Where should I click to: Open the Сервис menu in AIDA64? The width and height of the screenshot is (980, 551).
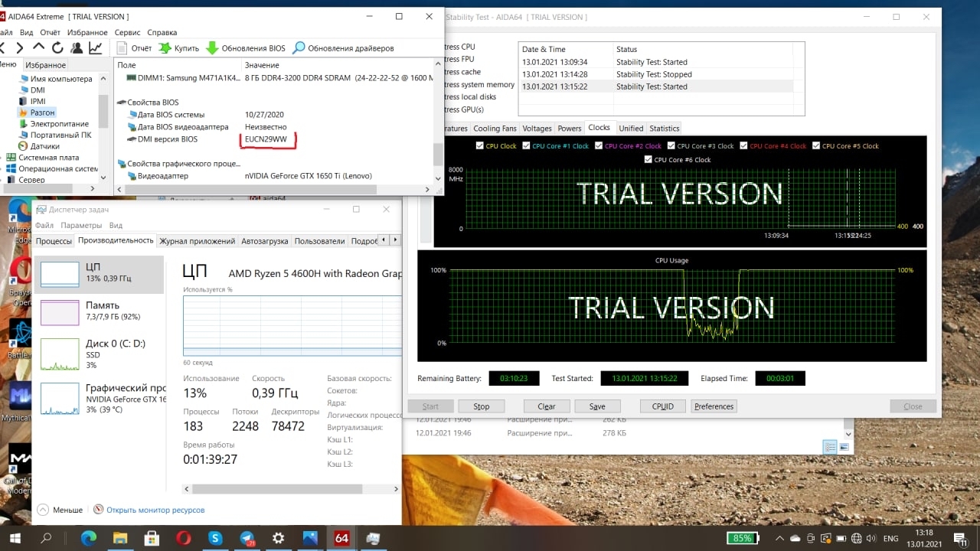pyautogui.click(x=127, y=32)
